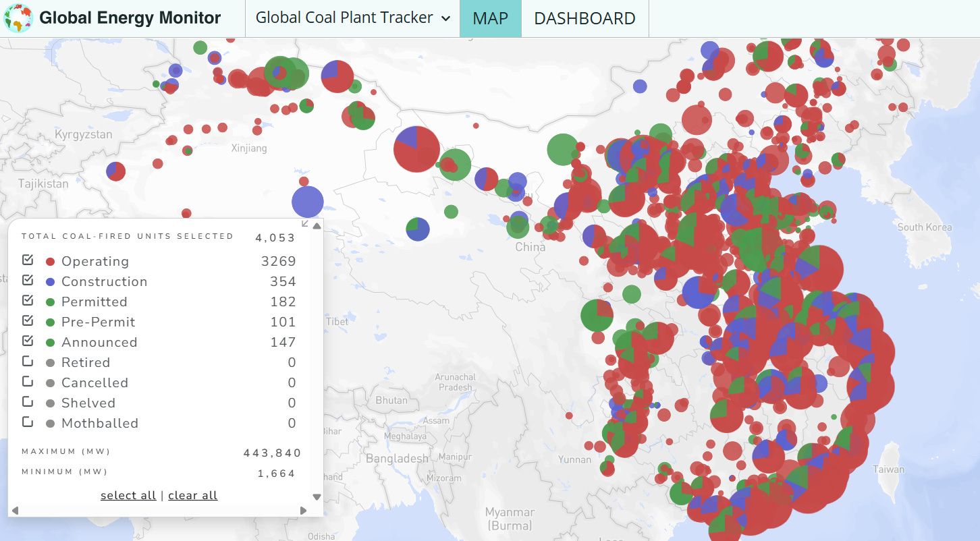This screenshot has width=980, height=541.
Task: Switch to the DASHBOARD tab
Action: (584, 18)
